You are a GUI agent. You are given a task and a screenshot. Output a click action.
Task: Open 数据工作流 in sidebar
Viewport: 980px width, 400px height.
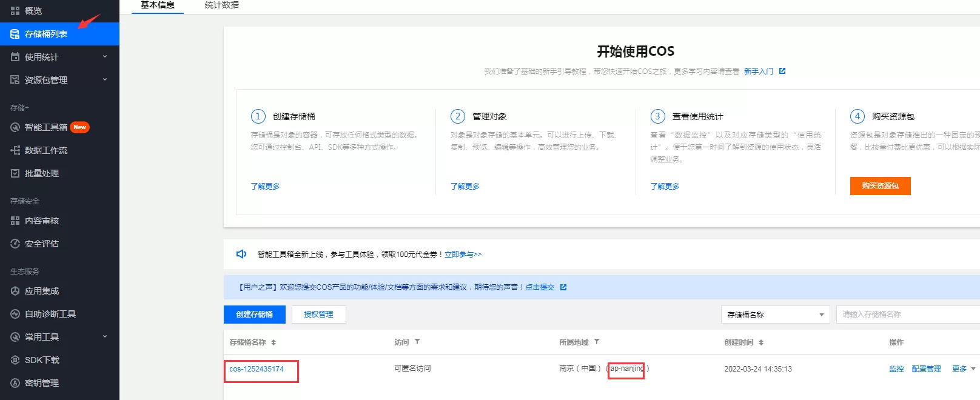pos(59,150)
